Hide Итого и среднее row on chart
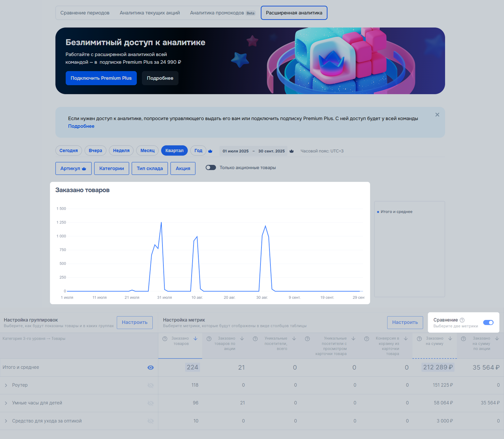Screen dimensions: 504x439 (x=151, y=367)
